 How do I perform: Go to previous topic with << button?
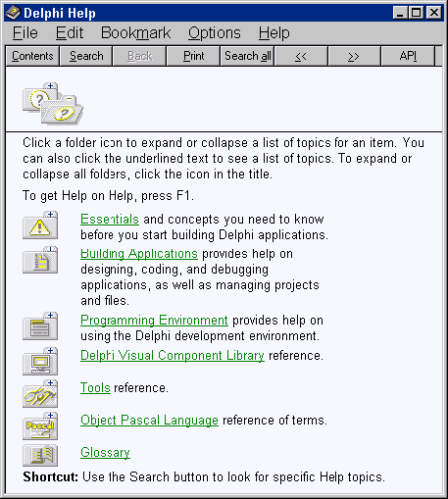click(x=301, y=56)
